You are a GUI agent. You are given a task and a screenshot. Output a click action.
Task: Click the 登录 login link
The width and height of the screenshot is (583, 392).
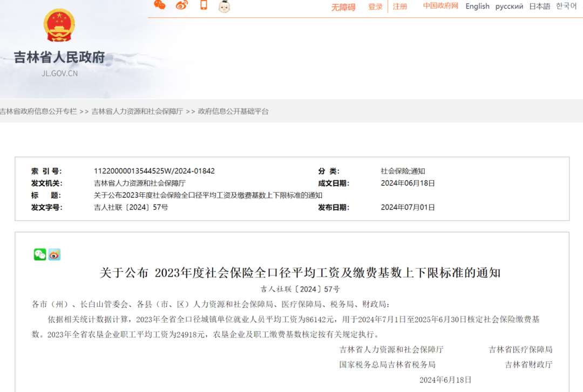coord(375,7)
